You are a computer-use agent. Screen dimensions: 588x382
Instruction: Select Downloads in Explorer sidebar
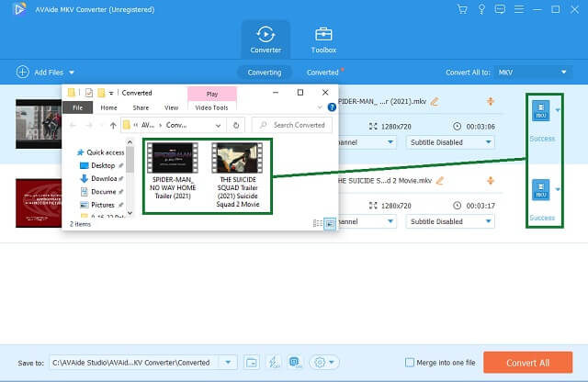click(x=102, y=178)
